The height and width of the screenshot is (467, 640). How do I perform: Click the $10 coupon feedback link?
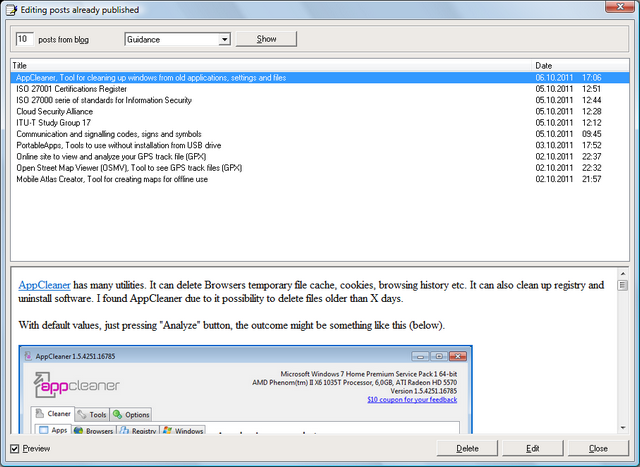pyautogui.click(x=412, y=400)
